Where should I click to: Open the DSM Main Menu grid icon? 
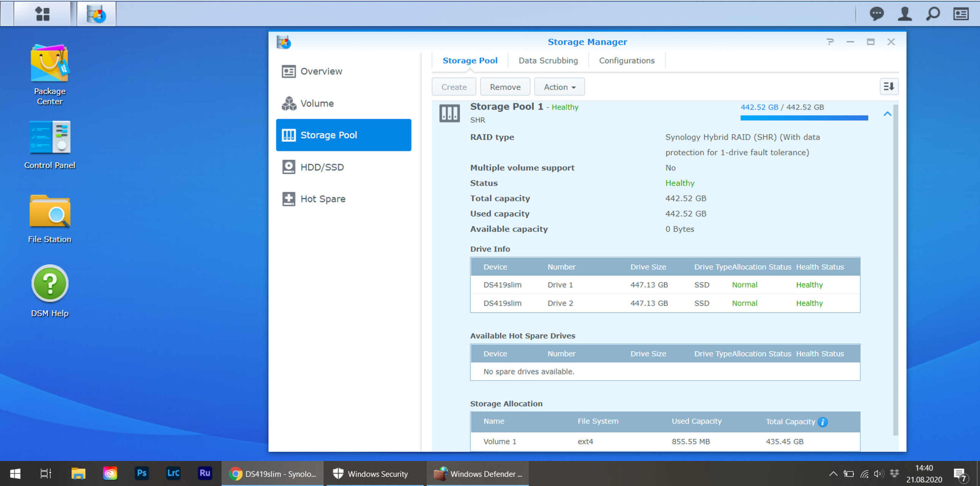(42, 14)
